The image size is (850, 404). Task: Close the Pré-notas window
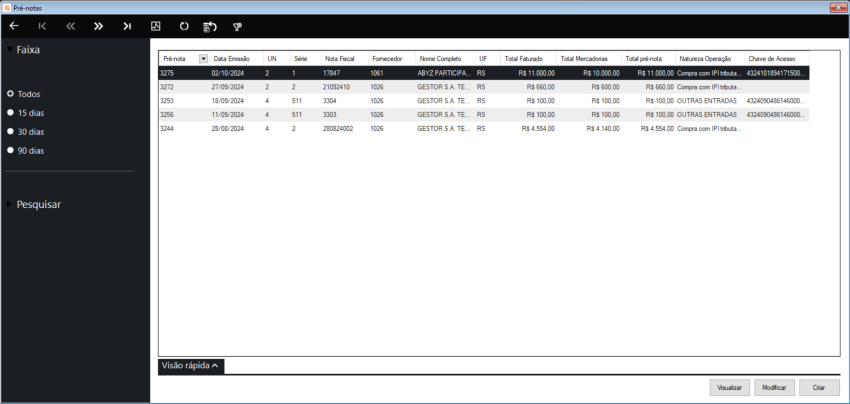pyautogui.click(x=838, y=8)
